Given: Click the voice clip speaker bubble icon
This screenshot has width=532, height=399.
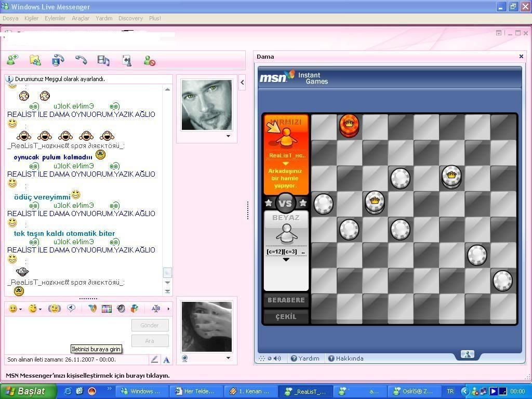Looking at the screenshot, I should point(71,309).
